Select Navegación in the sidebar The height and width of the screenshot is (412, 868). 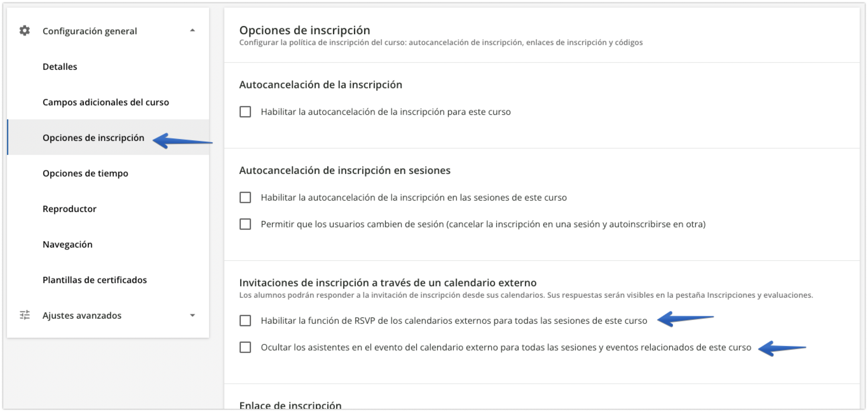point(67,244)
